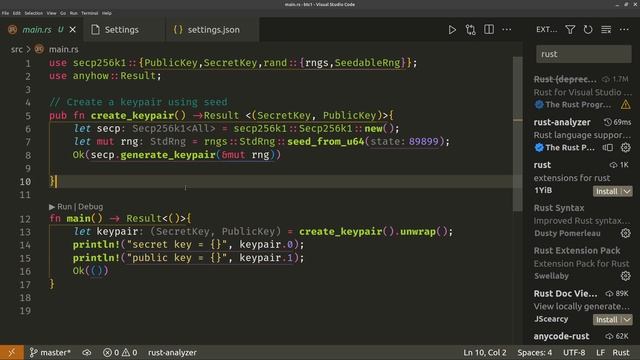This screenshot has width=640, height=360.
Task: Change indentation via Spaces: 4
Action: pyautogui.click(x=535, y=352)
